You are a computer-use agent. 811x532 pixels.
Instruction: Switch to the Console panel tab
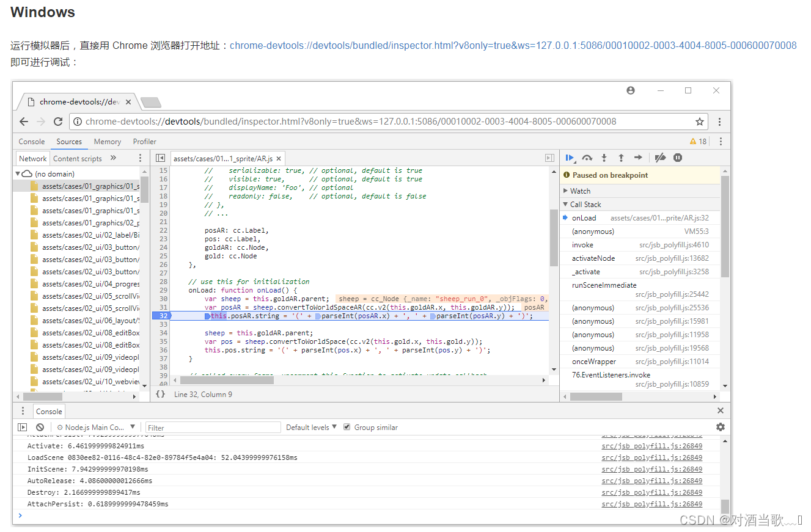point(32,142)
